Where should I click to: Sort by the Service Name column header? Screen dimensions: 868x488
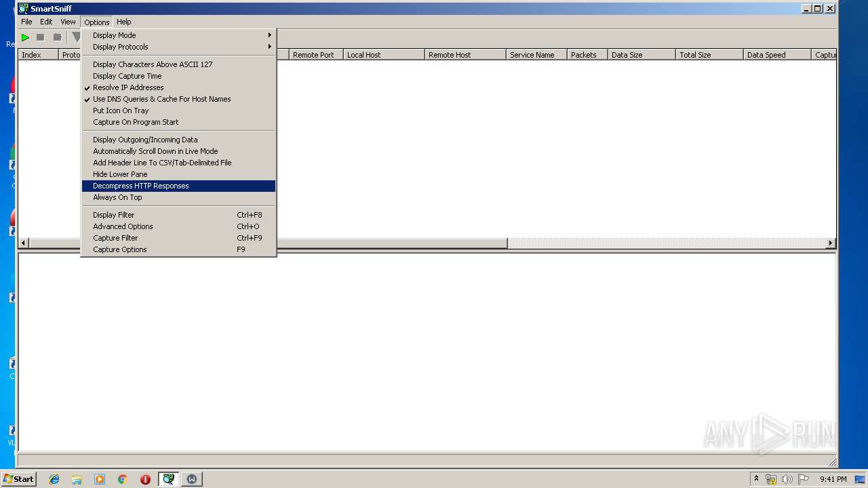point(536,55)
